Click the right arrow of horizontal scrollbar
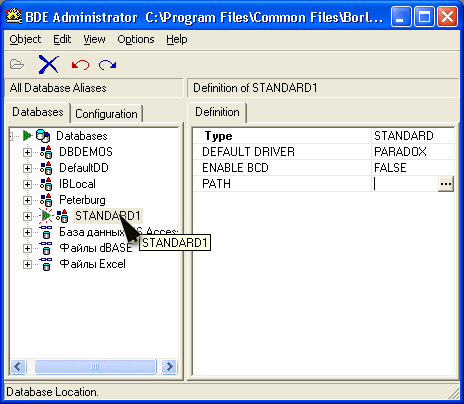Image resolution: width=464 pixels, height=404 pixels. 169,367
